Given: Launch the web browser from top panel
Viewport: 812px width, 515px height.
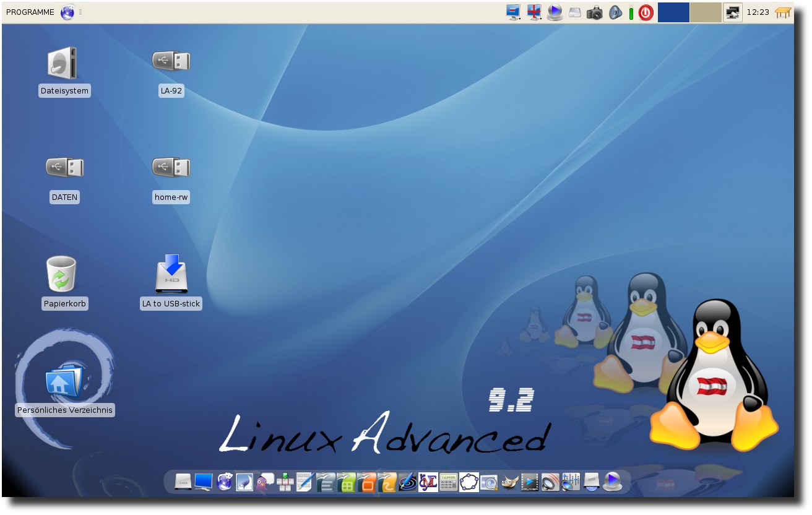Looking at the screenshot, I should [67, 12].
